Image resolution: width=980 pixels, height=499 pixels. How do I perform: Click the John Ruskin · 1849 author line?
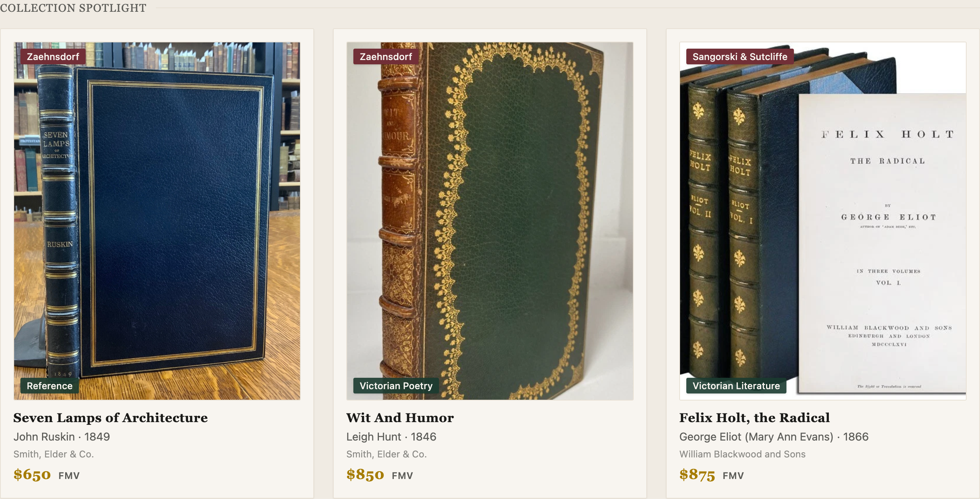(62, 437)
